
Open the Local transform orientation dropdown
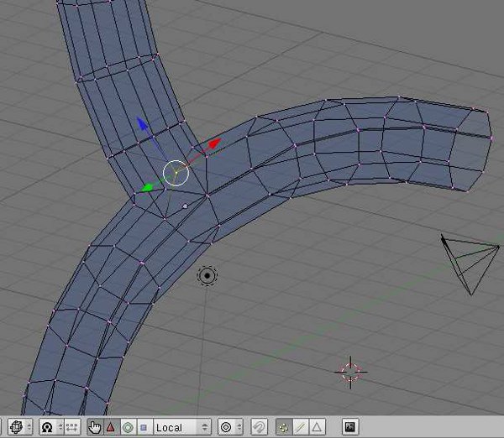(182, 427)
